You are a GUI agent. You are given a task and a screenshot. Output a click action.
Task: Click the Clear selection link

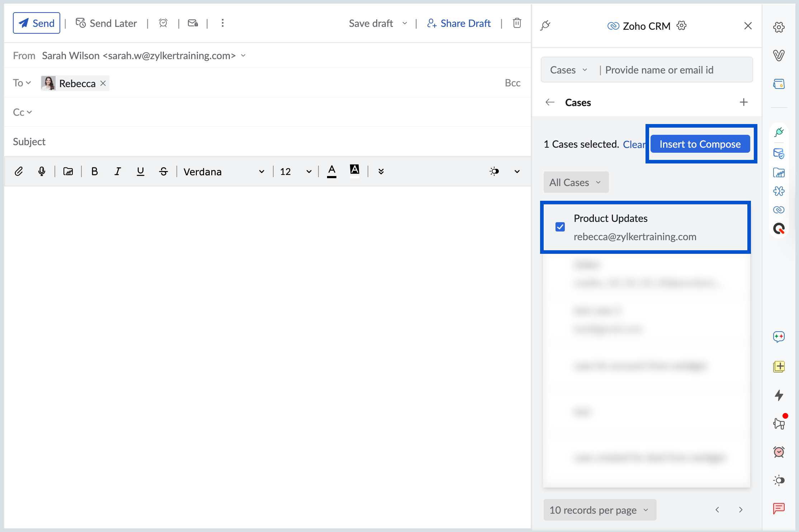pos(634,144)
